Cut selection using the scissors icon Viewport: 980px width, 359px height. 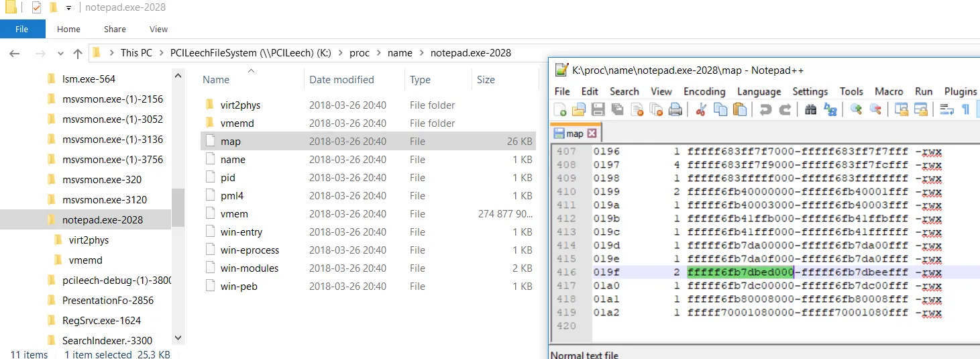click(x=701, y=109)
